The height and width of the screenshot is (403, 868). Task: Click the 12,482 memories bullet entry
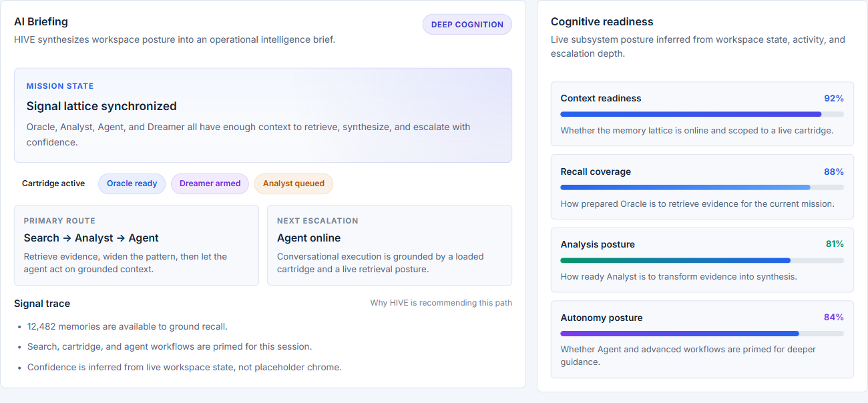127,326
